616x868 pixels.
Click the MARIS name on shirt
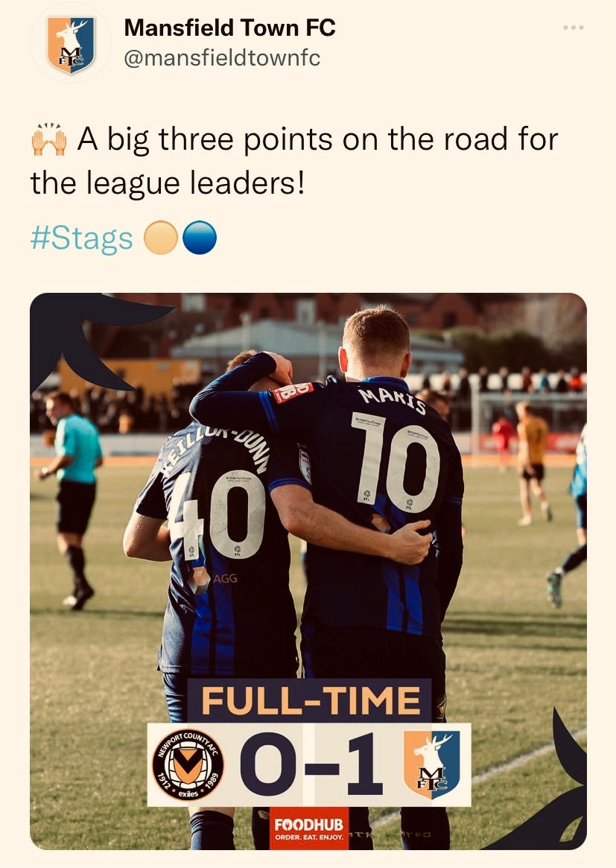tap(393, 402)
